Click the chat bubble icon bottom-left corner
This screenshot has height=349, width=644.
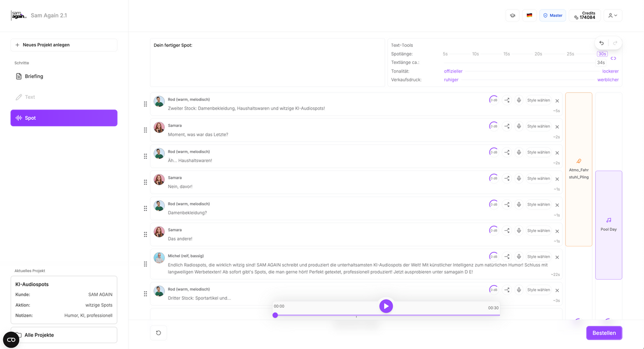pos(11,339)
